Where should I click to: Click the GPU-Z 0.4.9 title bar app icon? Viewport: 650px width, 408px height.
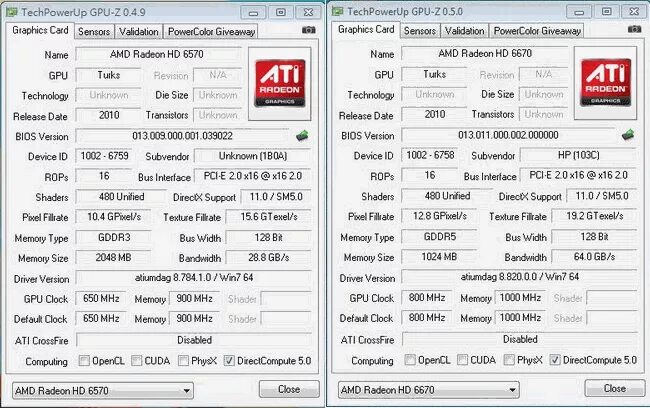[11, 12]
